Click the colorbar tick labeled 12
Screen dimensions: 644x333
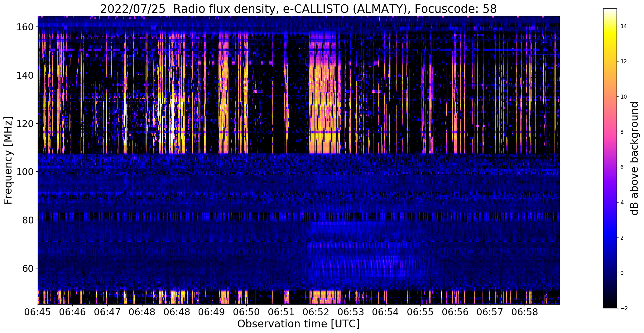pos(624,61)
